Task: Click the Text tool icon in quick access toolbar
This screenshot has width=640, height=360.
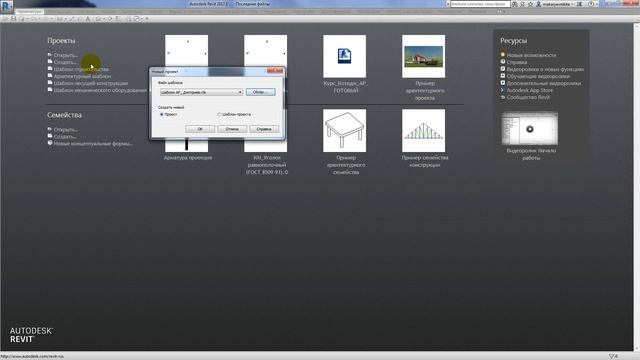Action: tap(88, 19)
